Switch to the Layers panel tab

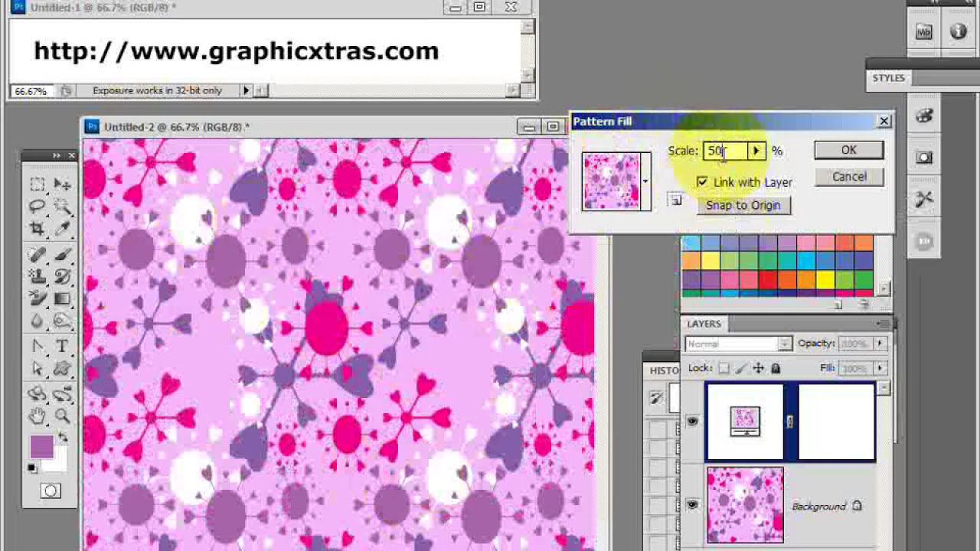point(704,324)
